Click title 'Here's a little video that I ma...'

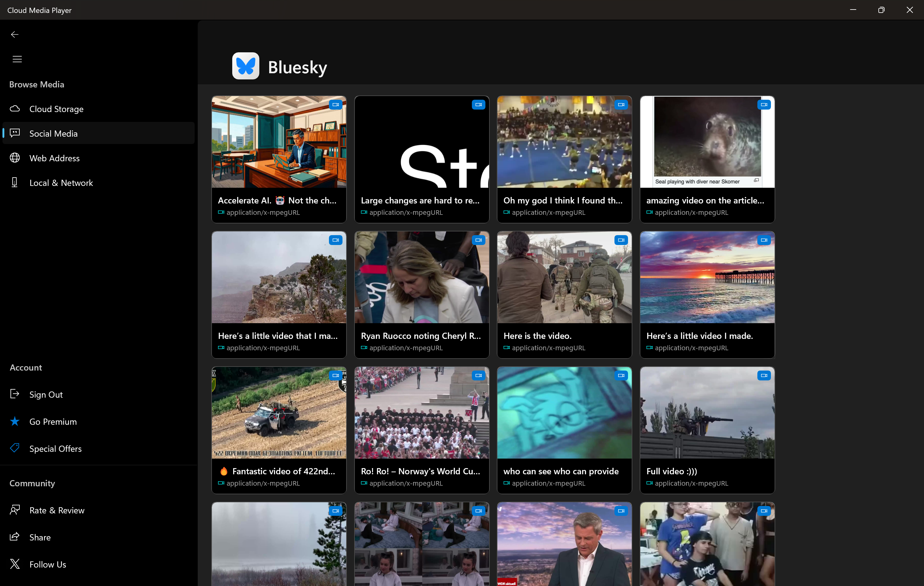[278, 335]
